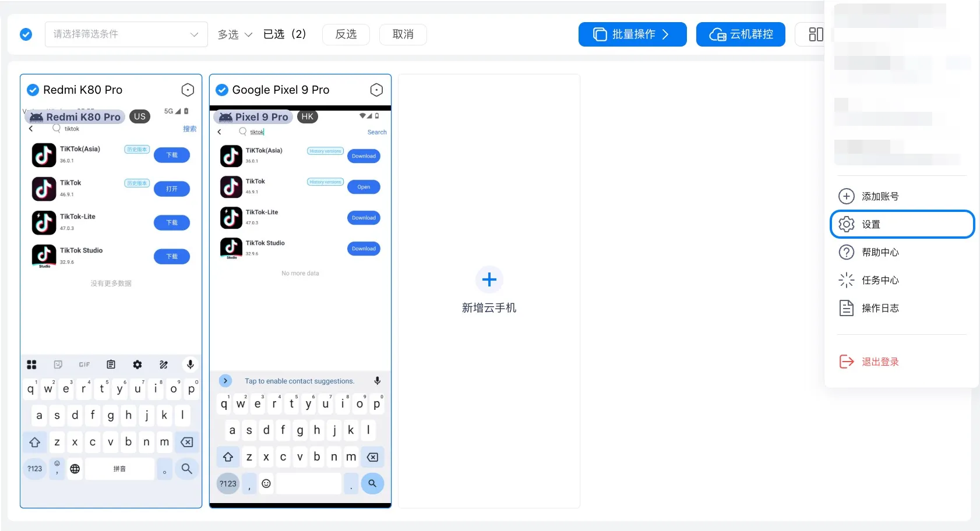Screen dimensions: 980x531
Task: Click Search link in Pixel 9 Pro screen
Action: coord(377,132)
